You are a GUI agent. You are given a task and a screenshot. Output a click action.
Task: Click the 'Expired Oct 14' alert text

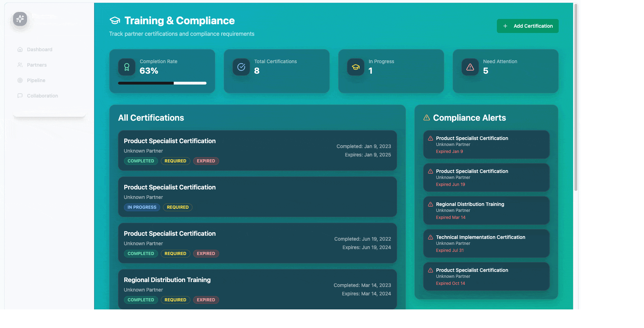coord(451,283)
